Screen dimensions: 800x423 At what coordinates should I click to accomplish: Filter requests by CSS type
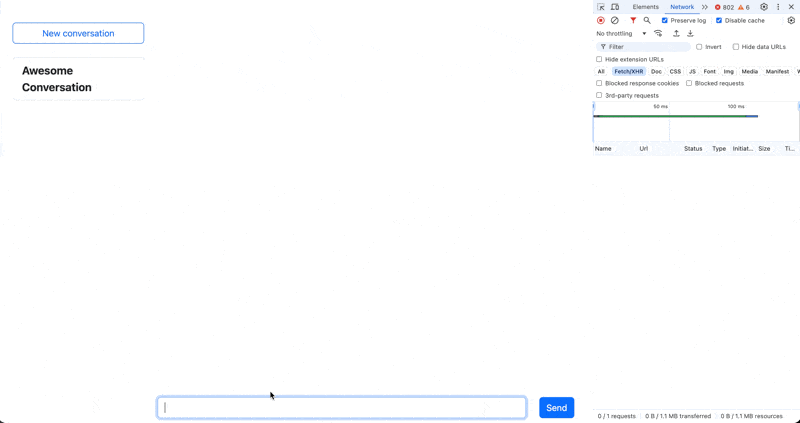coord(675,71)
